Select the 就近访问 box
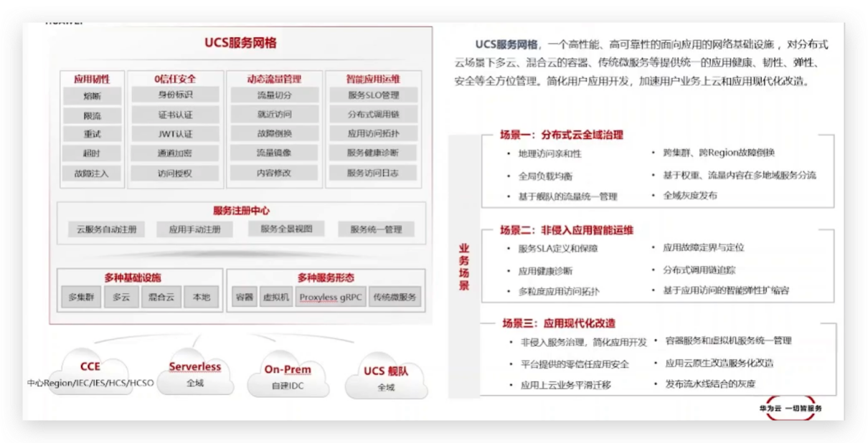The height and width of the screenshot is (443, 868). [x=274, y=114]
